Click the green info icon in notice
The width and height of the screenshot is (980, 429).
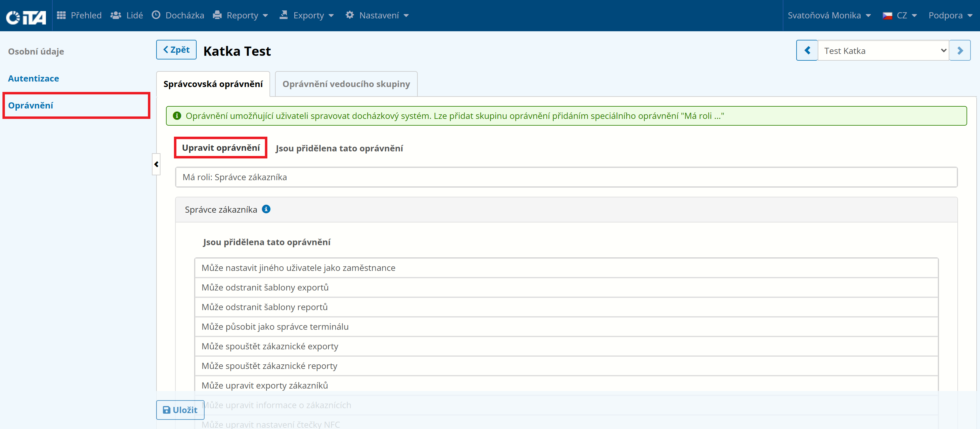pos(177,116)
